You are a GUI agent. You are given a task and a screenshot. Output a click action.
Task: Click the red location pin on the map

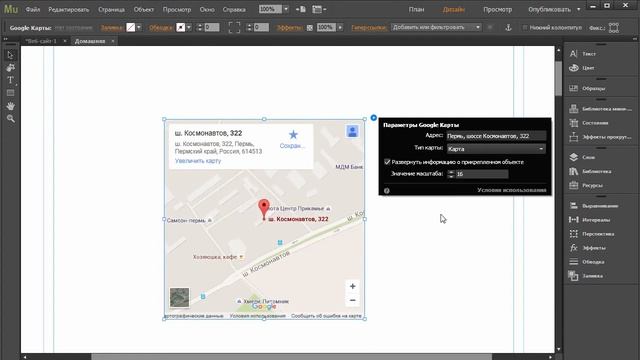tap(264, 209)
